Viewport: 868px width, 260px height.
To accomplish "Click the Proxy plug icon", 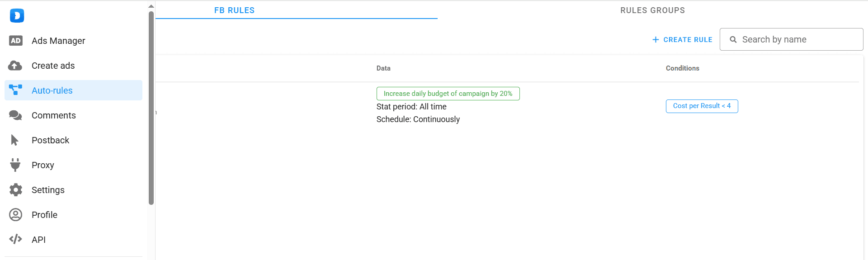I will click(15, 165).
